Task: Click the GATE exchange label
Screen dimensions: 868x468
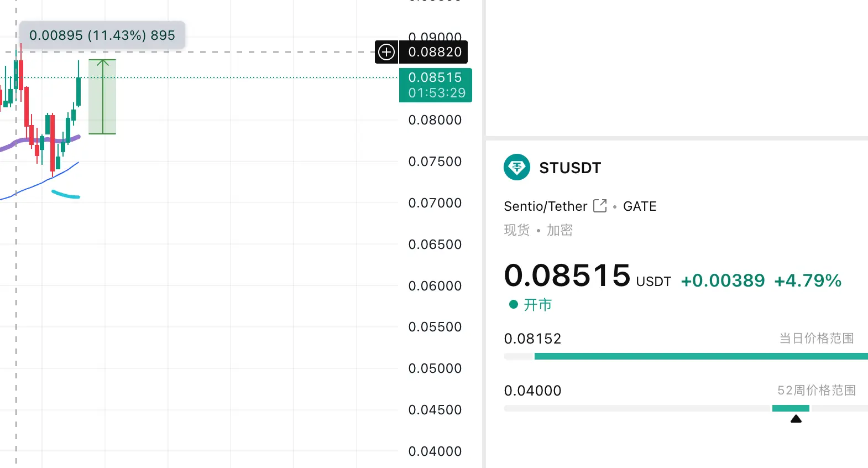Action: 640,206
